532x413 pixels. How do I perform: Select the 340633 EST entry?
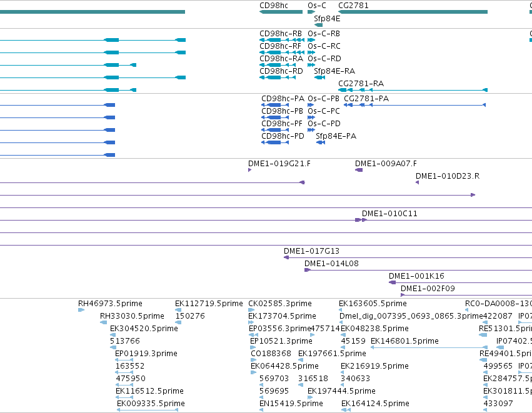click(343, 385)
